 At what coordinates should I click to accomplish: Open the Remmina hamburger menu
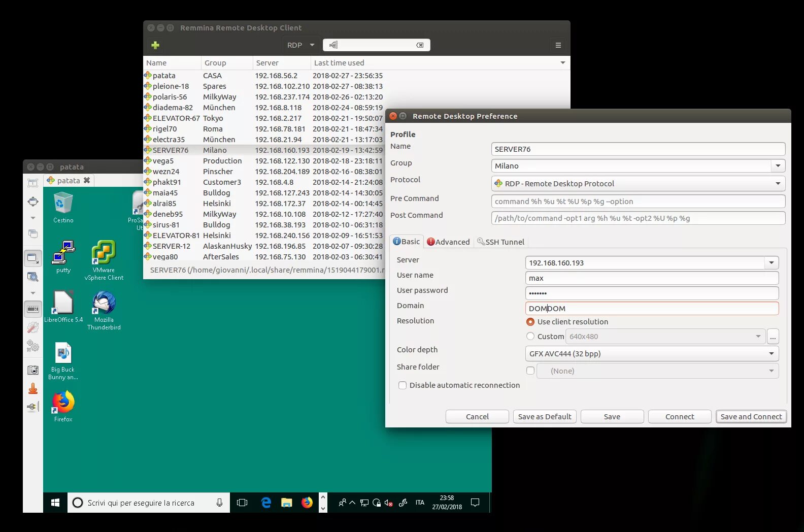click(558, 45)
